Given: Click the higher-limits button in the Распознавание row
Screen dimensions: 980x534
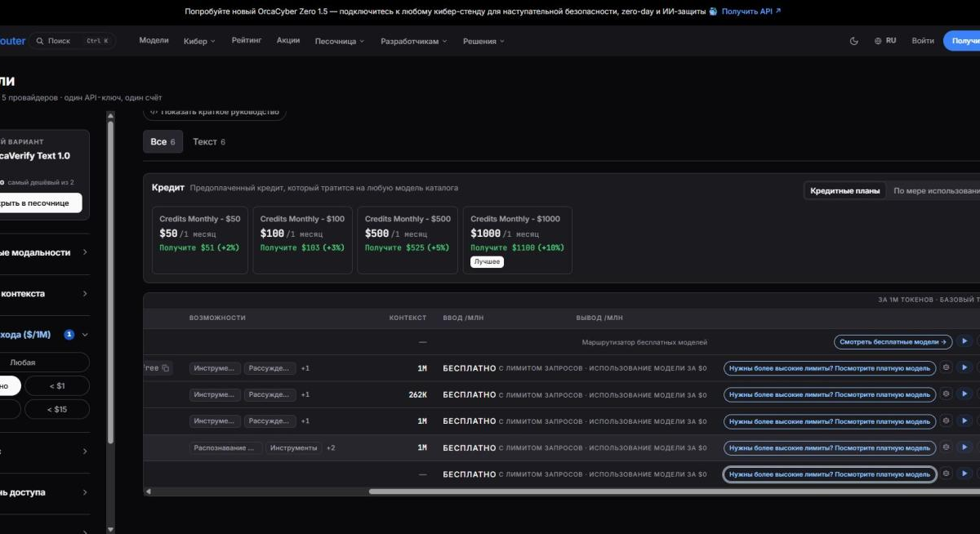Looking at the screenshot, I should [830, 447].
